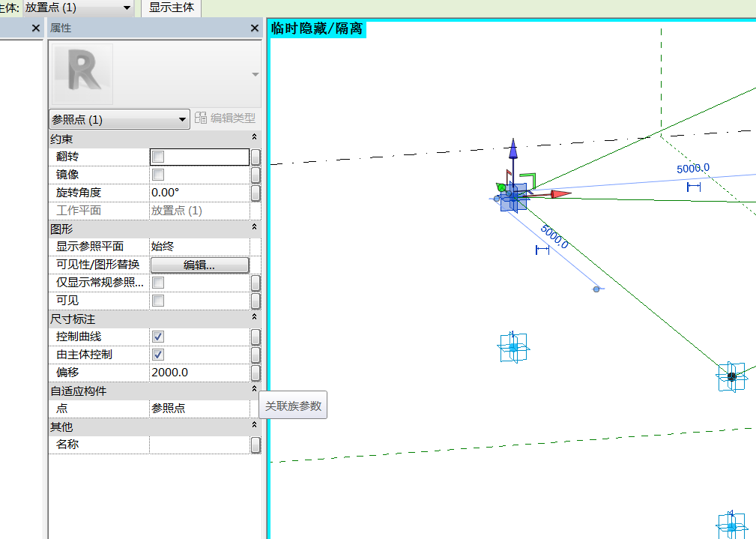Toggle the 可见 checkbox
Screen dimensions: 756x539
pos(157,301)
